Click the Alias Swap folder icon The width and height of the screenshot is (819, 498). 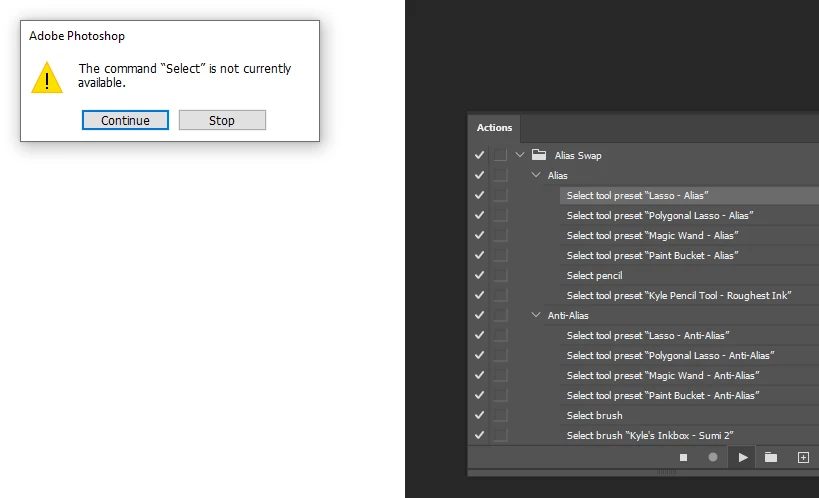pyautogui.click(x=539, y=155)
